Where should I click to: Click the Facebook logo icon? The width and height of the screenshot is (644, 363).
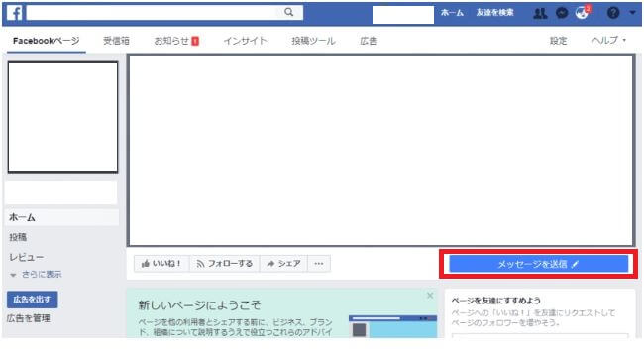(x=15, y=13)
